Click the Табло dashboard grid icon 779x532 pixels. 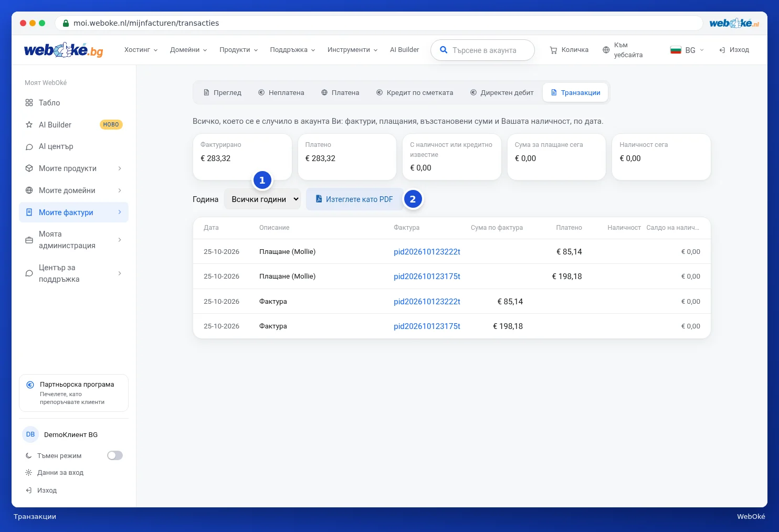(x=29, y=103)
